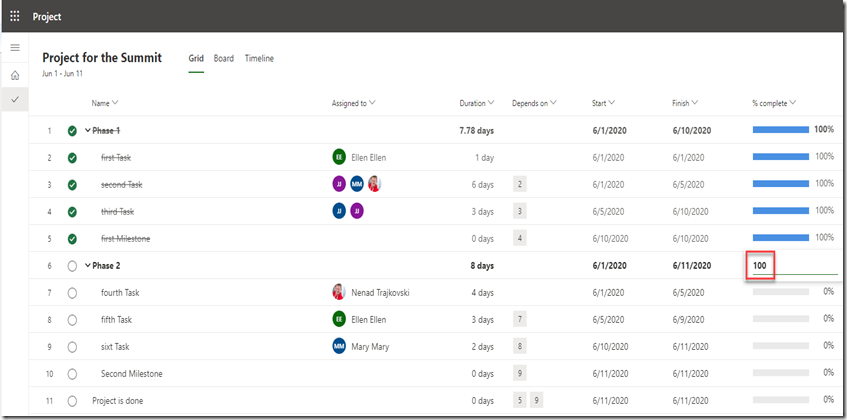This screenshot has width=847, height=420.
Task: Click dependency badge 2 on second Task row
Action: [x=519, y=184]
